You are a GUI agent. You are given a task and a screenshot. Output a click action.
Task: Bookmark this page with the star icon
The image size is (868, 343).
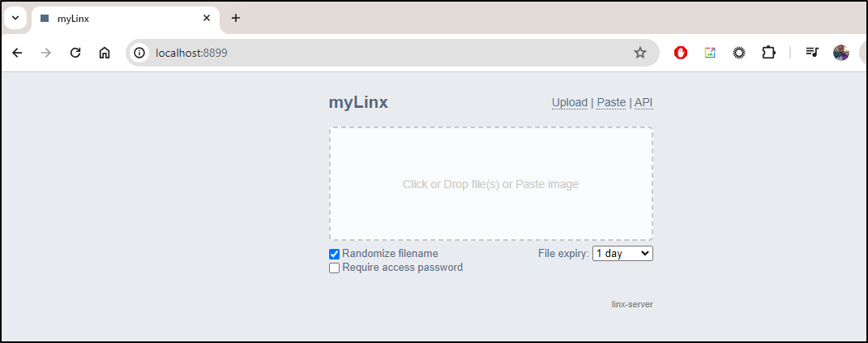click(640, 53)
